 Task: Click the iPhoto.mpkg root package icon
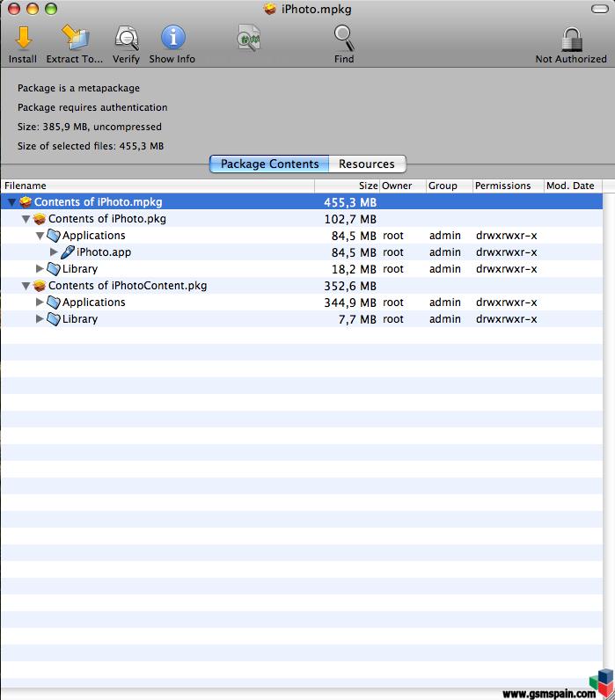tap(26, 201)
